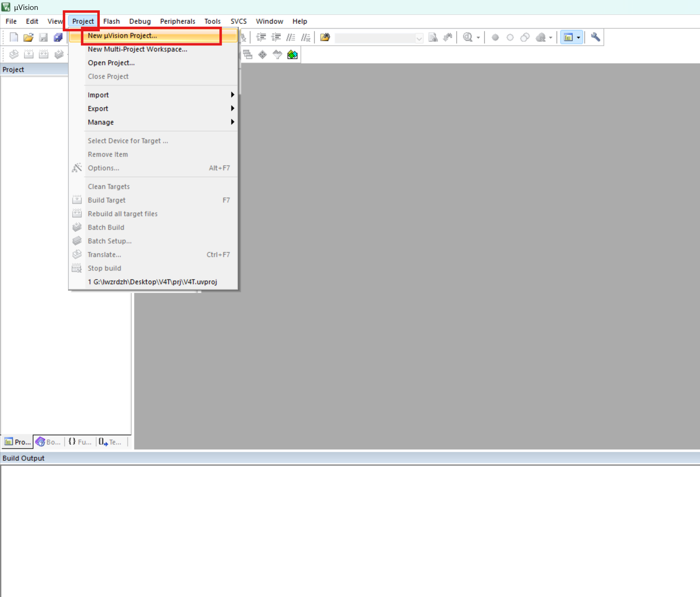The height and width of the screenshot is (597, 700).
Task: Open the Flash menu
Action: pyautogui.click(x=112, y=21)
